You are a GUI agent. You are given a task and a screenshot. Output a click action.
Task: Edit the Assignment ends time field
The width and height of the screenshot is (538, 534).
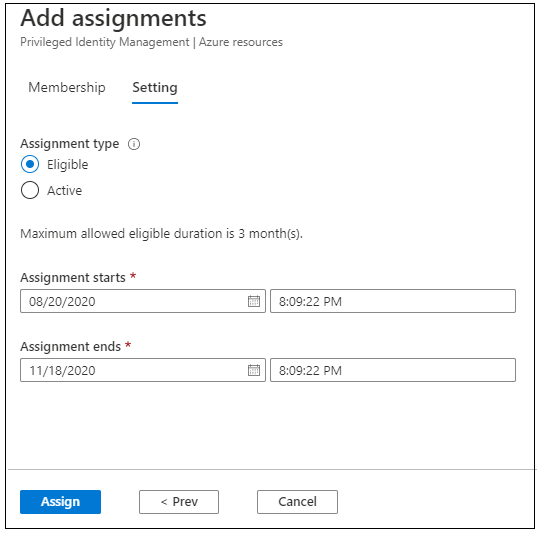click(393, 370)
